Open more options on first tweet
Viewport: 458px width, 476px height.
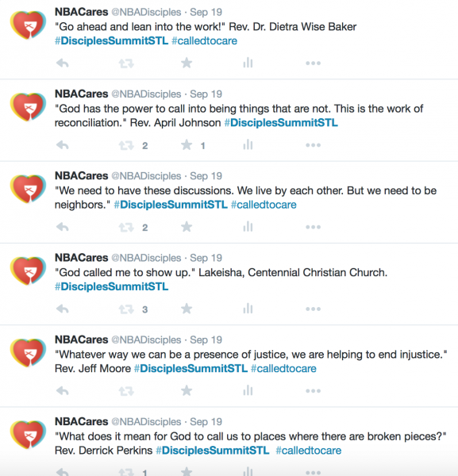(313, 63)
